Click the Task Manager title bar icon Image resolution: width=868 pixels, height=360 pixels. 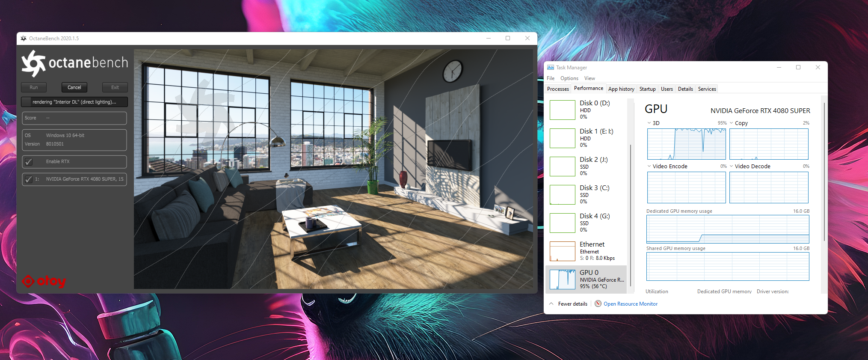tap(551, 68)
